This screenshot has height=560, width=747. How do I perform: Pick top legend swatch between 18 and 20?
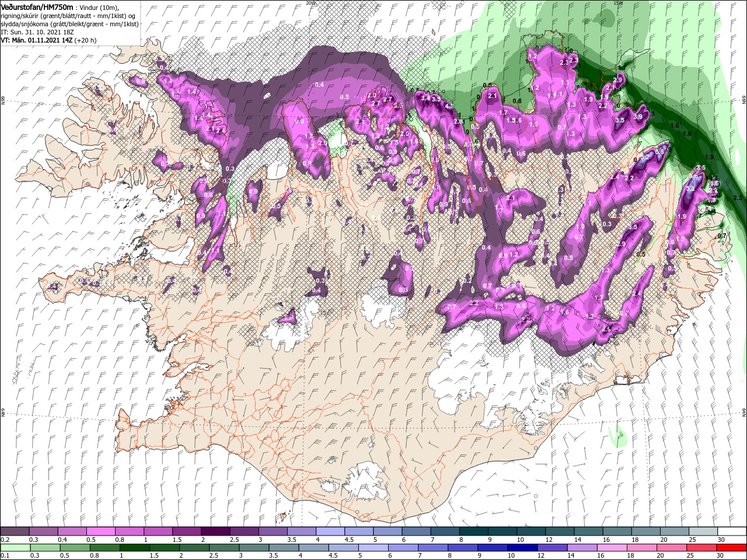645,531
